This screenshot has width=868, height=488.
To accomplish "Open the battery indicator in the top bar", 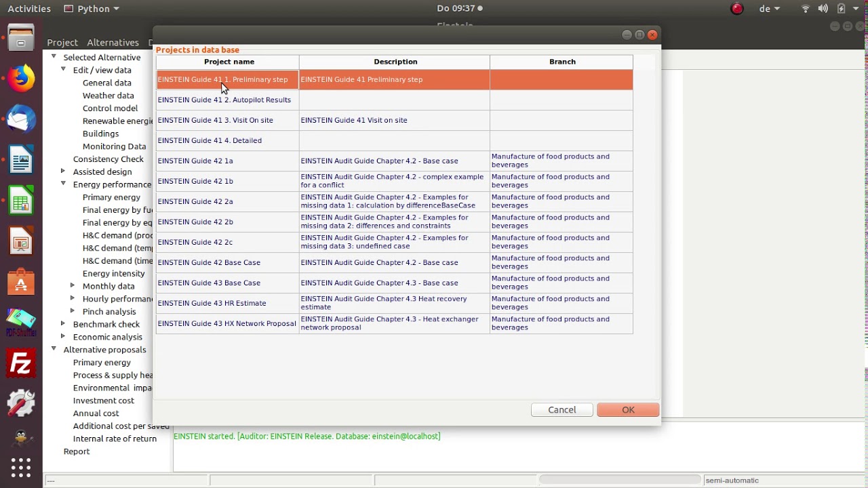I will click(842, 9).
